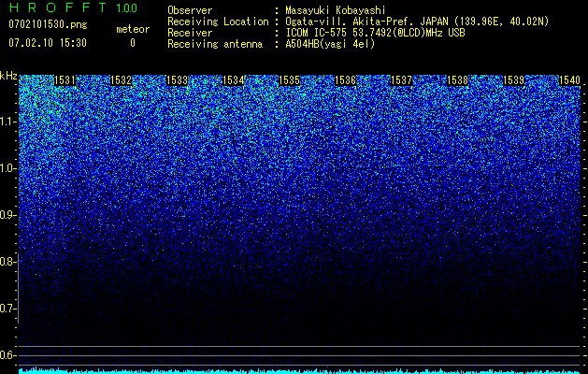
Task: Click the Receiver field label
Action: 190,33
